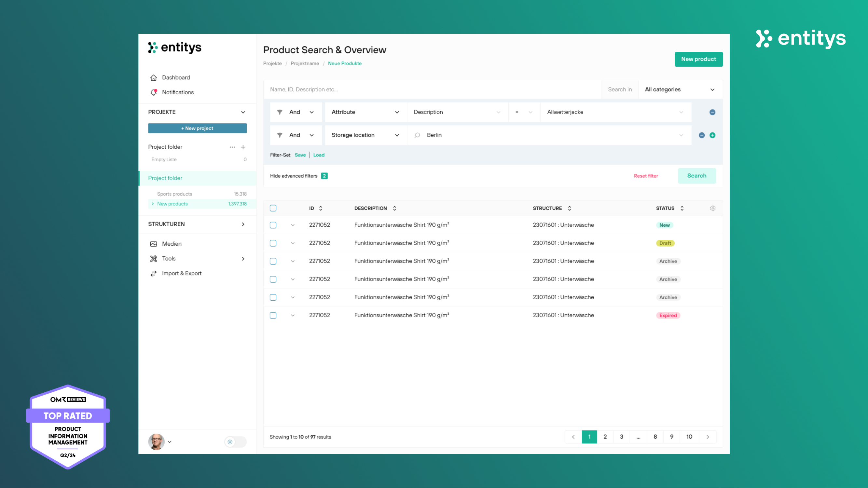868x488 pixels.
Task: Click the Medien image icon
Action: 154,244
